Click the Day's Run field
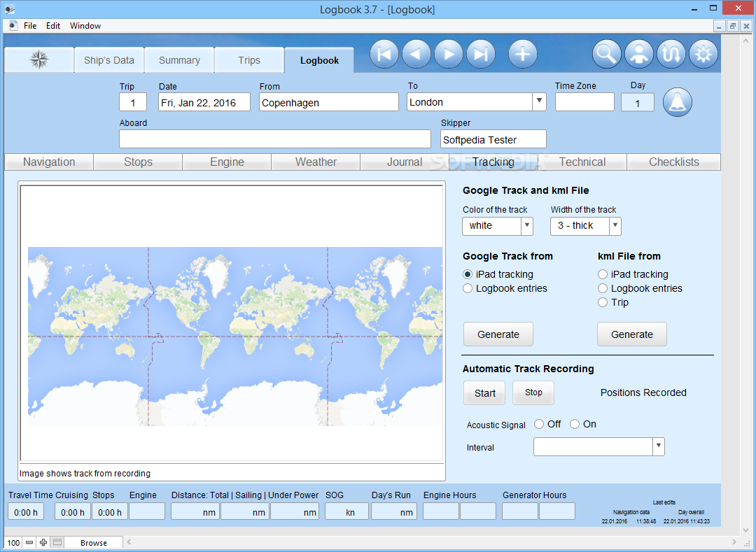 394,511
